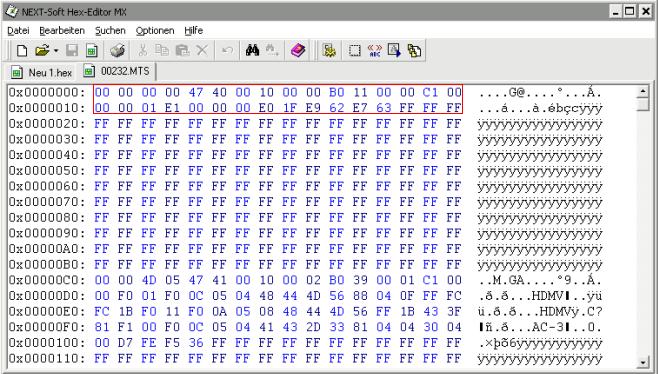Screen dimensions: 658x374
Task: Click offset label 0x00000D0
Action: [47, 296]
